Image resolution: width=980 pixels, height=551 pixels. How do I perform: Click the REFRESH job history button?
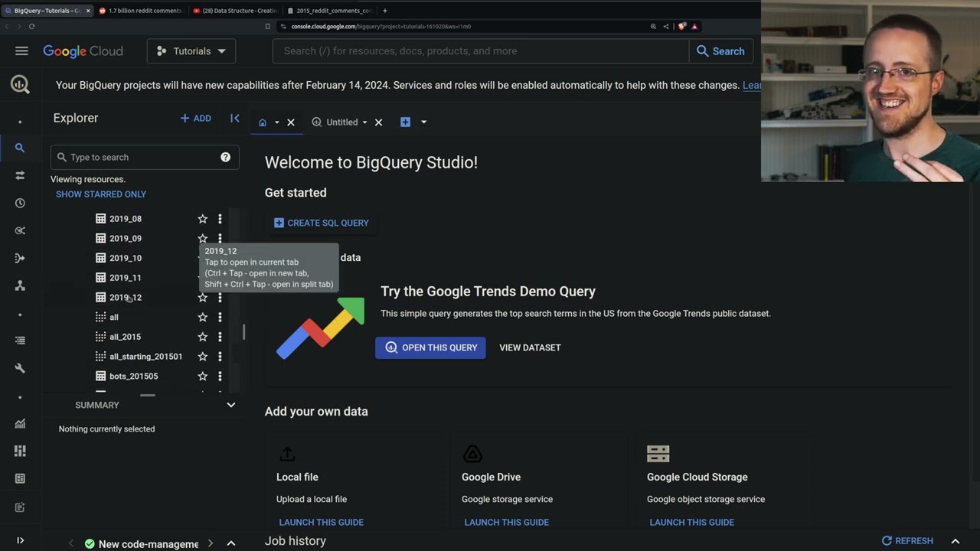(x=907, y=541)
